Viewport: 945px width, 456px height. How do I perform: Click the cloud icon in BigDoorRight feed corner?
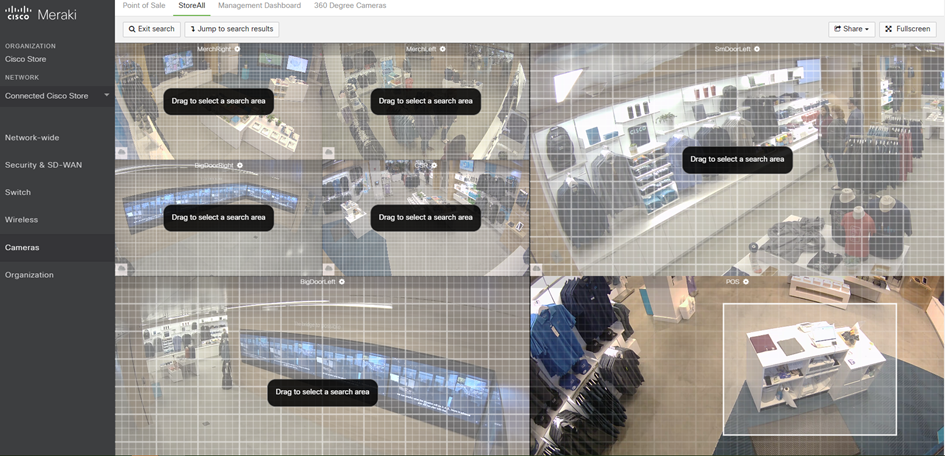coord(122,269)
